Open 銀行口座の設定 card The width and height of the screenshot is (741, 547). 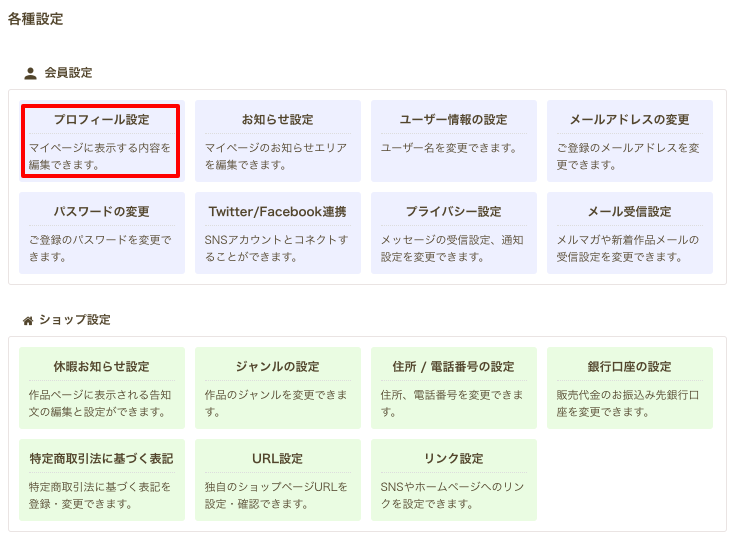[630, 388]
